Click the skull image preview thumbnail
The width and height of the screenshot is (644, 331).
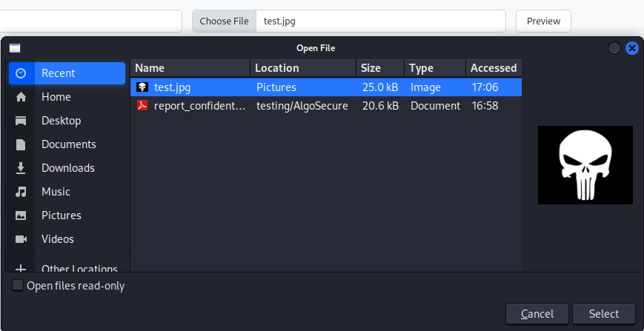585,165
